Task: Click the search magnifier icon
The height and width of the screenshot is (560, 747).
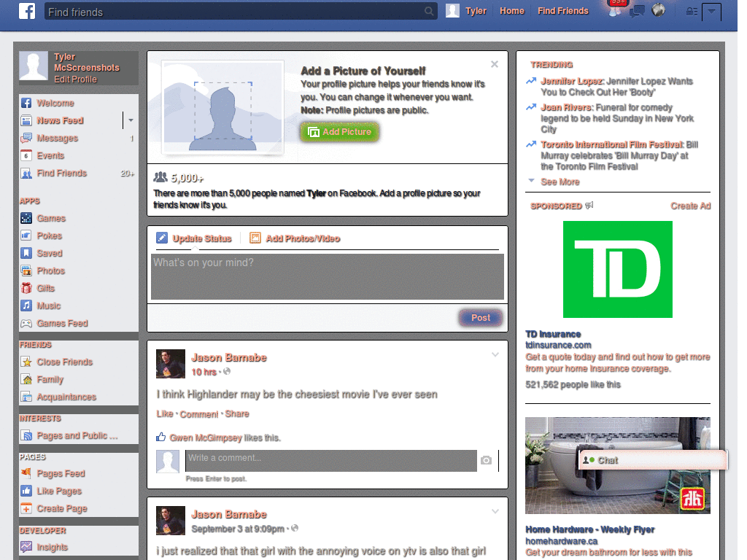Action: (x=429, y=11)
